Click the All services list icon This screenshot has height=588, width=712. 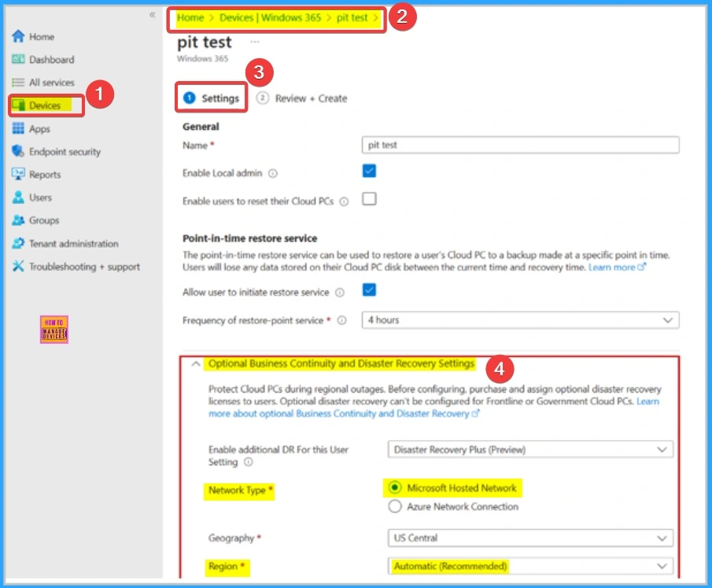point(18,82)
